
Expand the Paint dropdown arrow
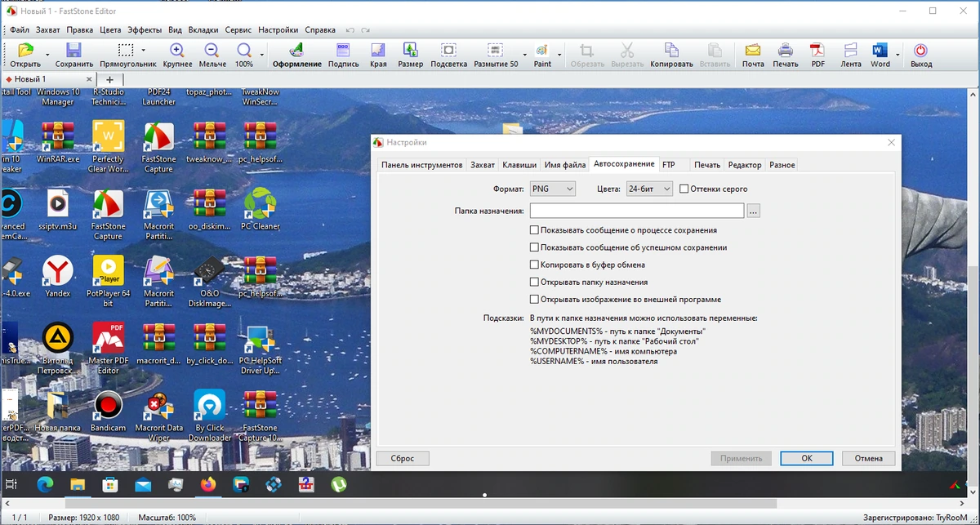coord(559,56)
